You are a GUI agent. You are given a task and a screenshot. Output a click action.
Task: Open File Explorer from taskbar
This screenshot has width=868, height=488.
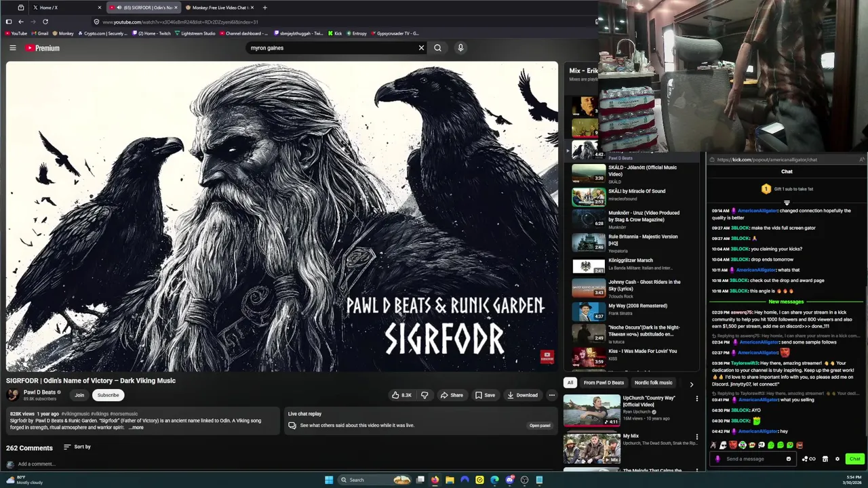pos(450,480)
